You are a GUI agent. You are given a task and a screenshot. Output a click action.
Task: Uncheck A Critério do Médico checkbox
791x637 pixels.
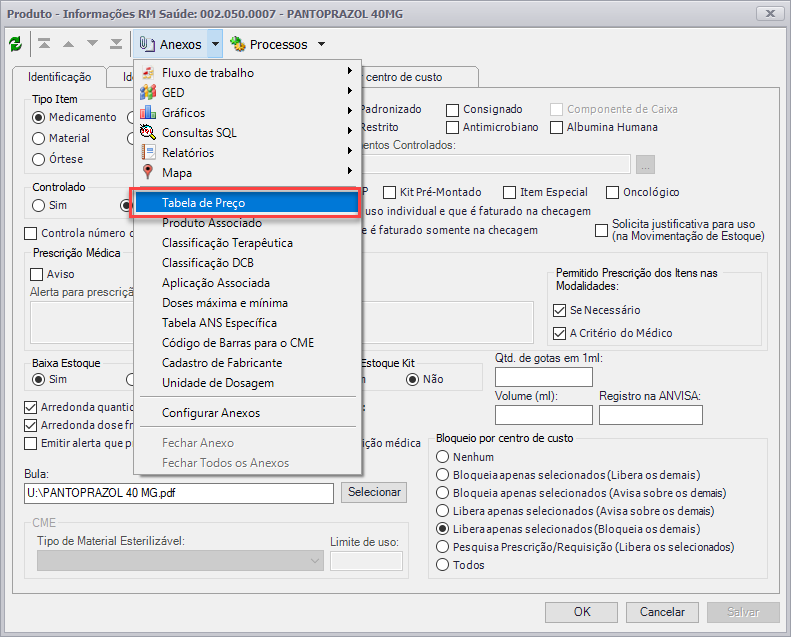point(559,333)
